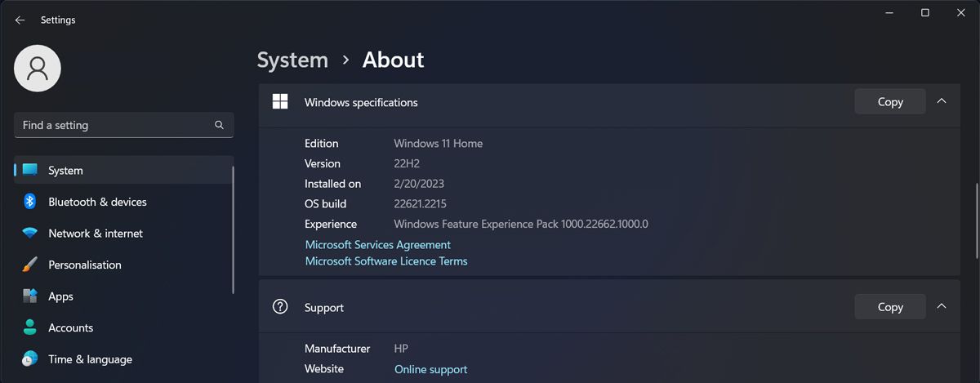980x383 pixels.
Task: Click the Installed on label
Action: click(333, 184)
